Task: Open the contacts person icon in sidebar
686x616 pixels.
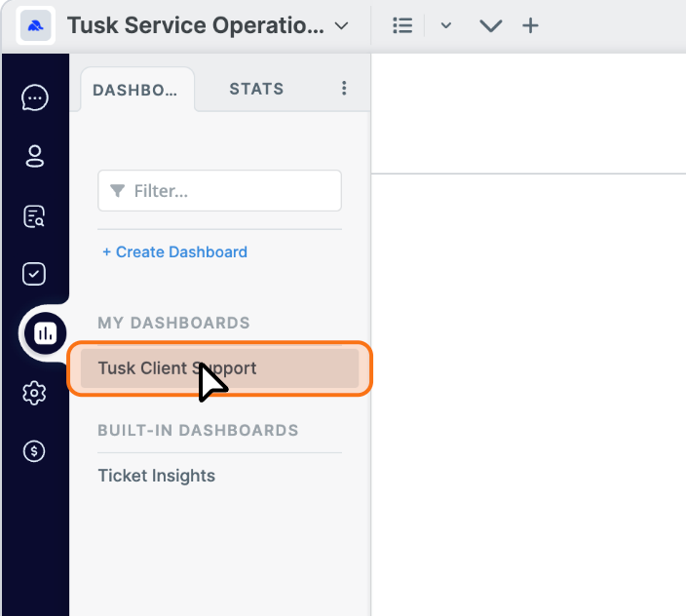Action: pos(34,156)
